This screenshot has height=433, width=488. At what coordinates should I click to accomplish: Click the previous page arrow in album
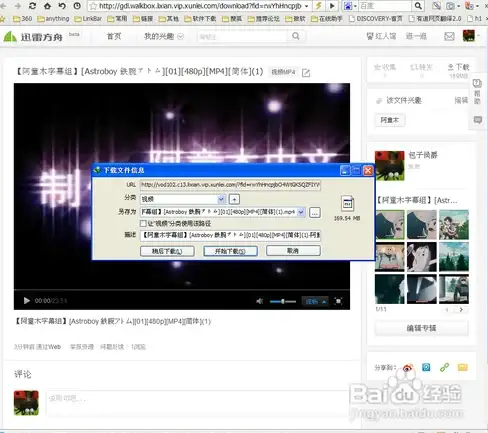coord(447,310)
